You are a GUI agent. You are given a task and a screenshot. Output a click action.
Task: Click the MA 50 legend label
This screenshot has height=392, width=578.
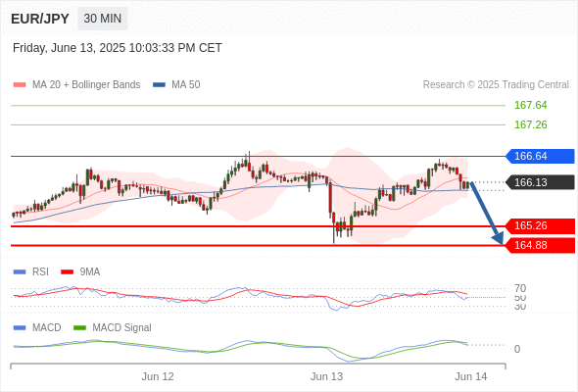click(x=186, y=85)
